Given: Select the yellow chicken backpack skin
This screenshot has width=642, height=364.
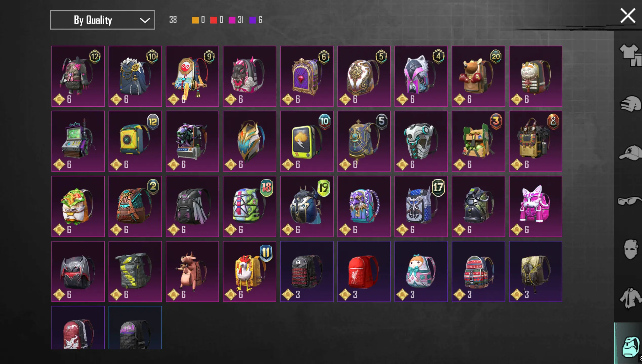Looking at the screenshot, I should click(250, 271).
